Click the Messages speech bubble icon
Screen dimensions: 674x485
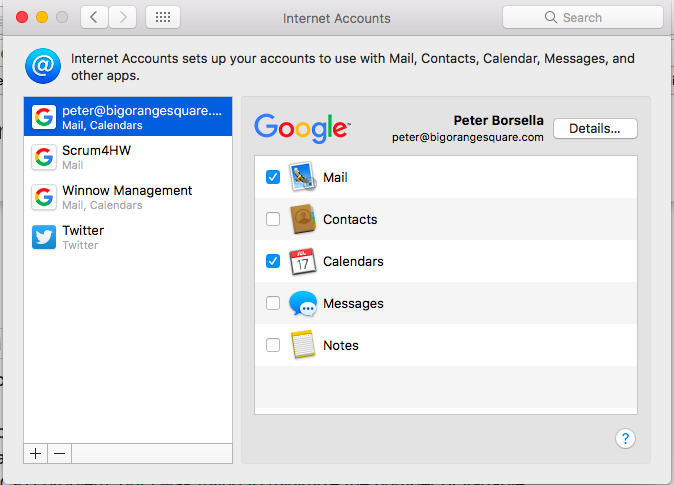coord(303,303)
